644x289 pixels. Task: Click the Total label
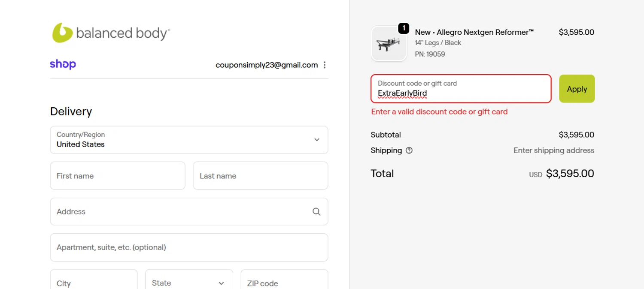382,174
